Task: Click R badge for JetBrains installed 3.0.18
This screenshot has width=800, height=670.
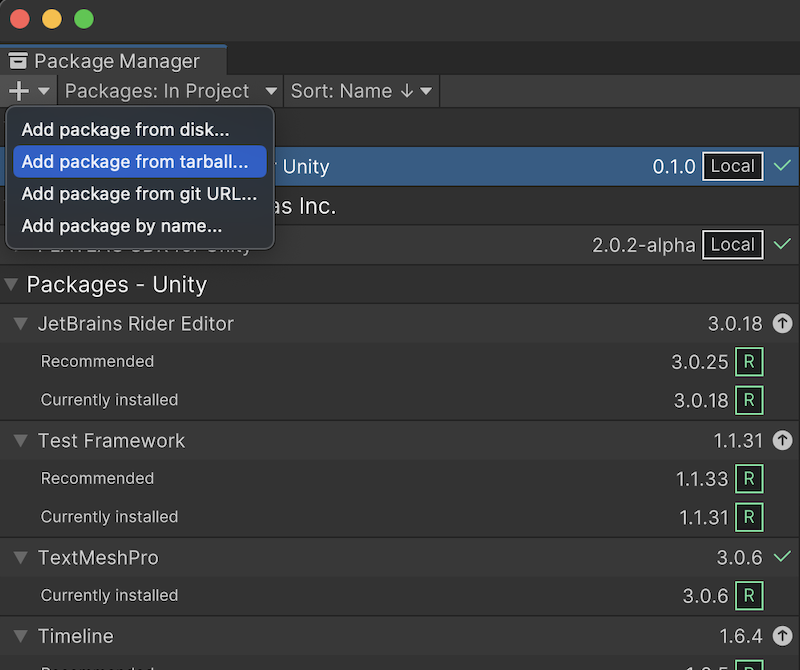Action: pos(749,400)
